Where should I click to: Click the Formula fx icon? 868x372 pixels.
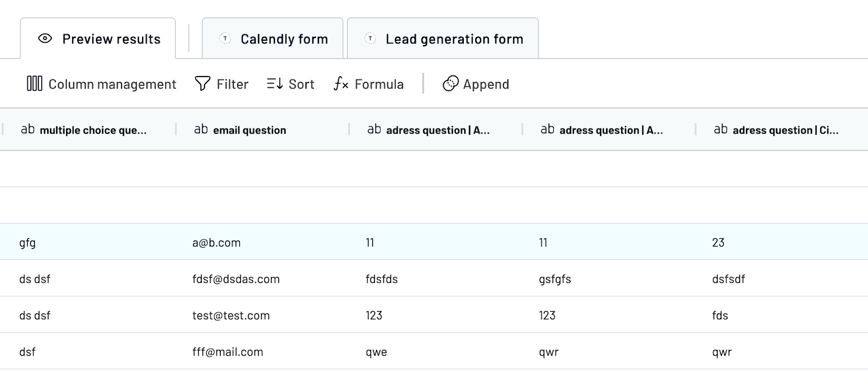point(341,84)
